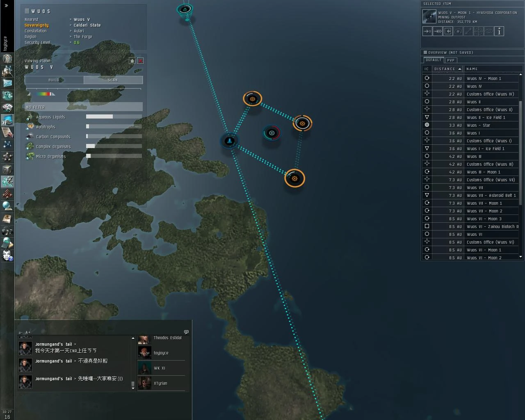Show info with the i button
Screen dimensions: 525x420
point(499,31)
